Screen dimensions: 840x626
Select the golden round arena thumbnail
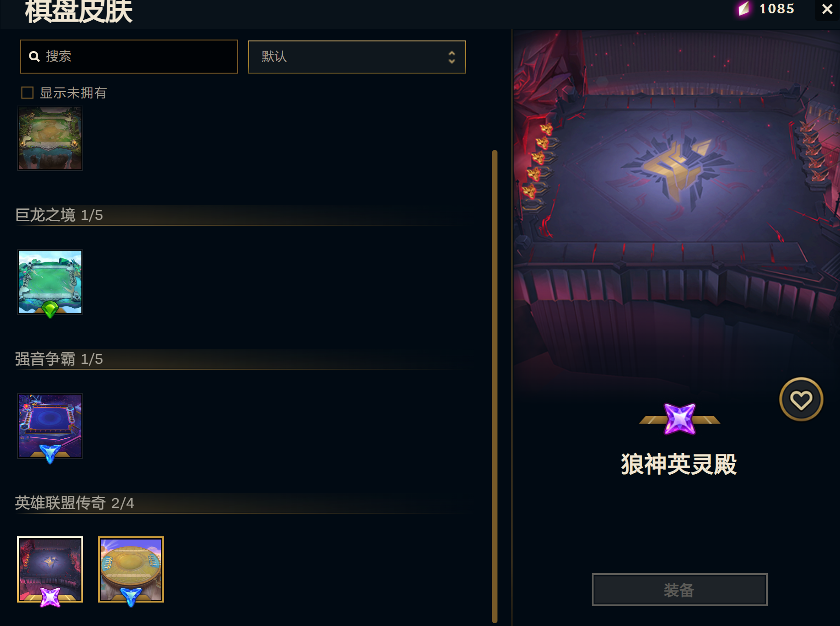[131, 569]
